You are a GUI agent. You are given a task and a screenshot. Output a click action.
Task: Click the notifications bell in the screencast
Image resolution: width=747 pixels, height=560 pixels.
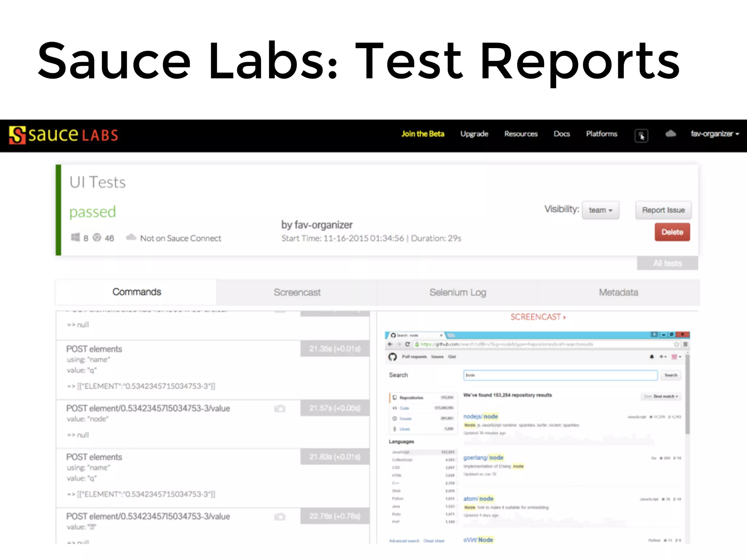click(x=652, y=357)
